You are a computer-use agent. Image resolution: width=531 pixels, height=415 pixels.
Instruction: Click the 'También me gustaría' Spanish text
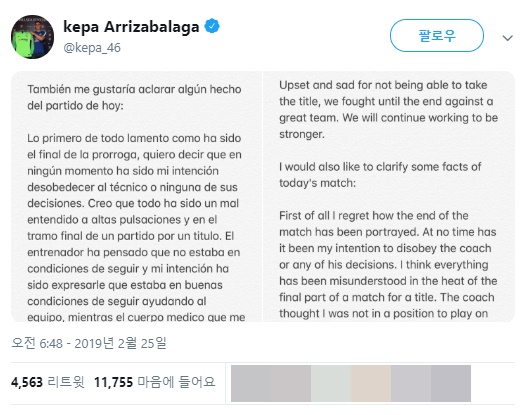click(x=134, y=97)
